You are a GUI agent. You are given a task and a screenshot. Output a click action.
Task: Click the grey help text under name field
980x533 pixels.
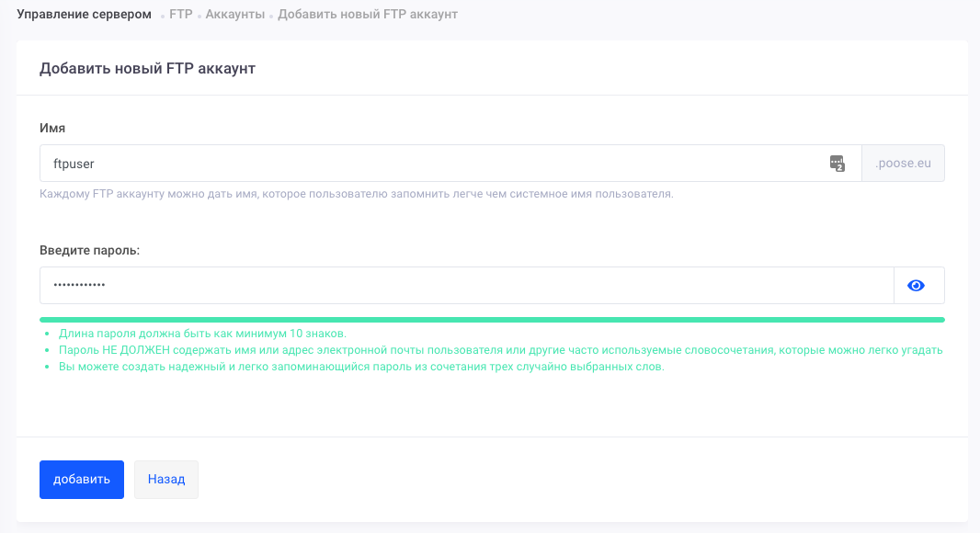click(x=357, y=194)
